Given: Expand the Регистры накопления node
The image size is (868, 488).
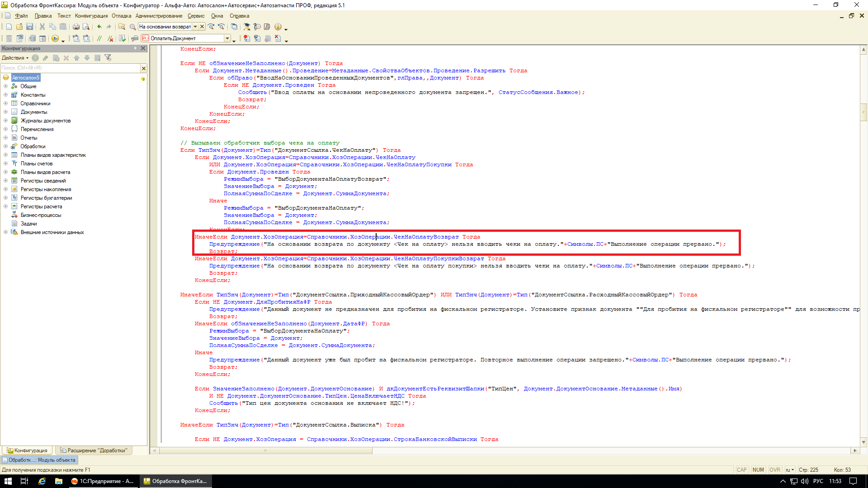Looking at the screenshot, I should [6, 189].
